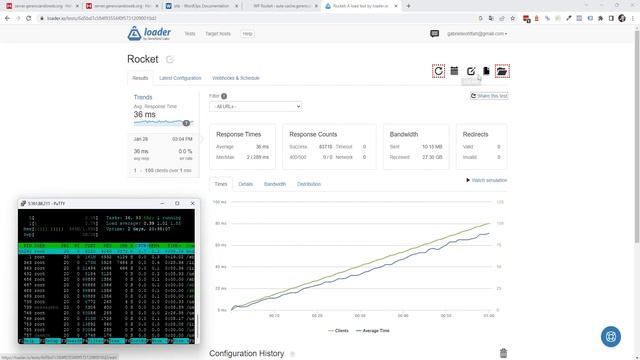Click the Watch simulation link
This screenshot has height=360, width=640.
click(487, 180)
